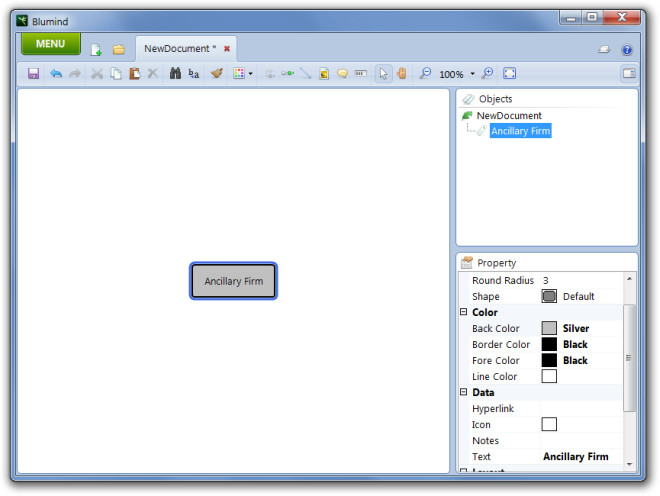Click the property grid scrollbar thumb
Image resolution: width=660 pixels, height=496 pixels.
(629, 357)
